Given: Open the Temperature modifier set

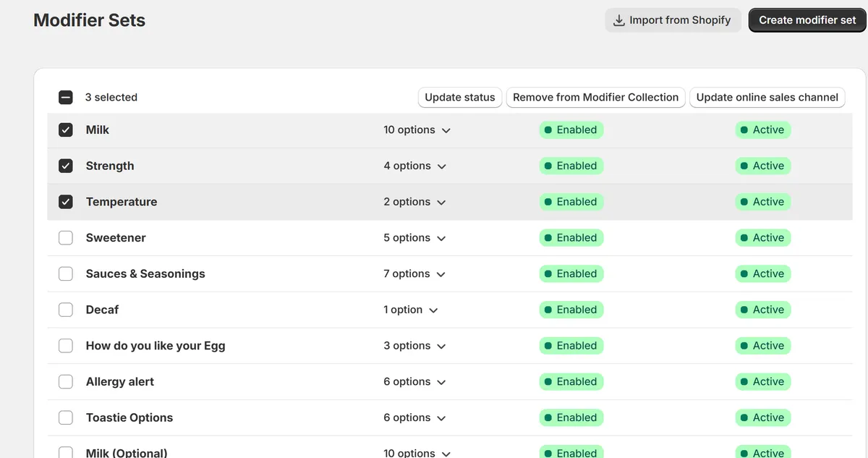Looking at the screenshot, I should (x=122, y=202).
